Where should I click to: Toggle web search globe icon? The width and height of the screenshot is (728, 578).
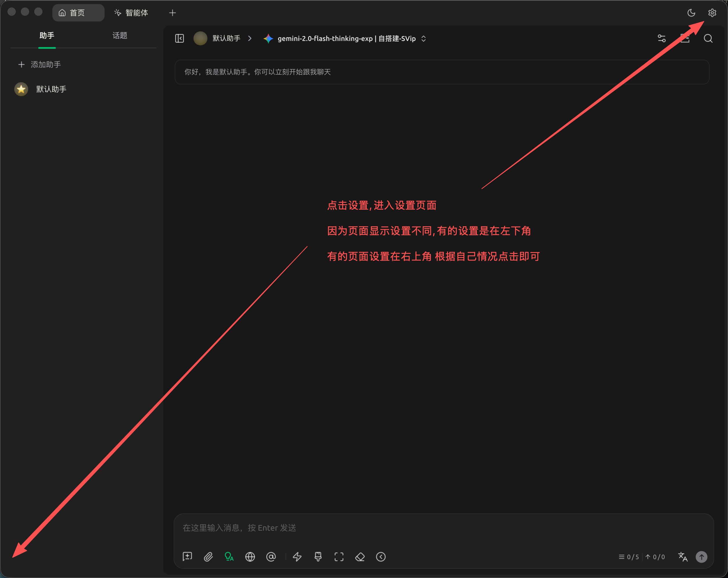point(250,557)
